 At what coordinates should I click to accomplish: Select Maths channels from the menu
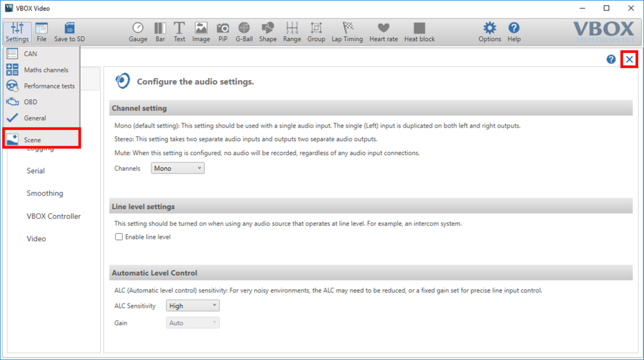[42, 70]
